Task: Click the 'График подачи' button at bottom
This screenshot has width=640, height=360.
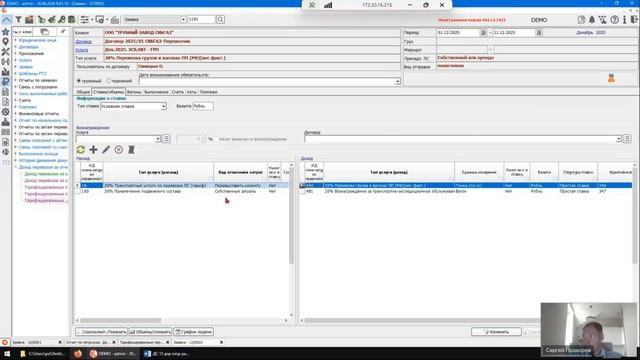Action: point(193,332)
